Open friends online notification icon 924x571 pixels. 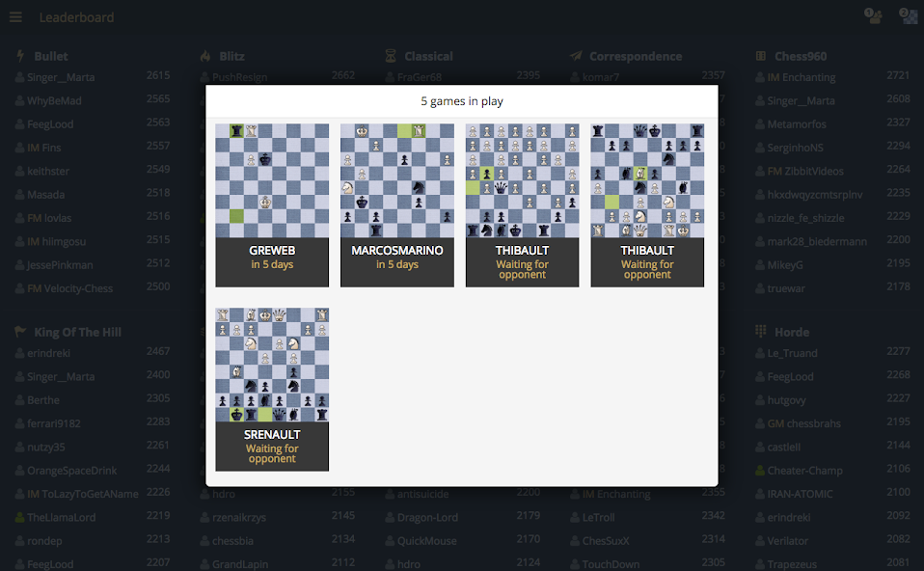(872, 16)
